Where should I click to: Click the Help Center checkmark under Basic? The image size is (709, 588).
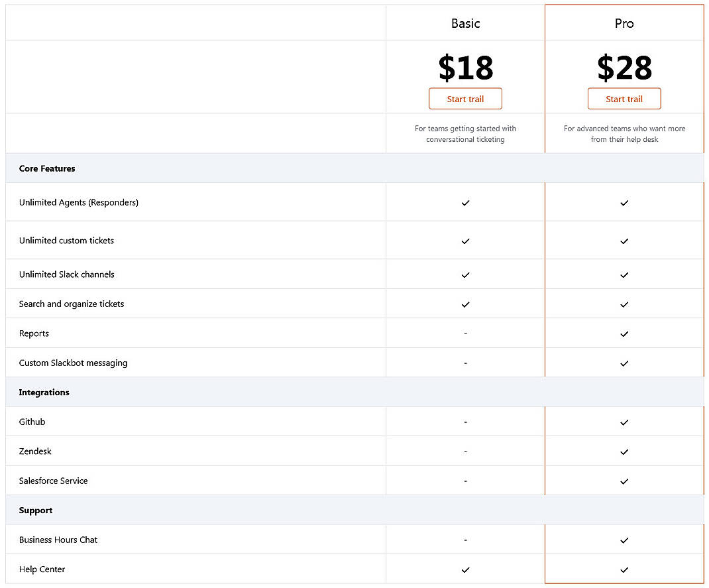tap(465, 569)
